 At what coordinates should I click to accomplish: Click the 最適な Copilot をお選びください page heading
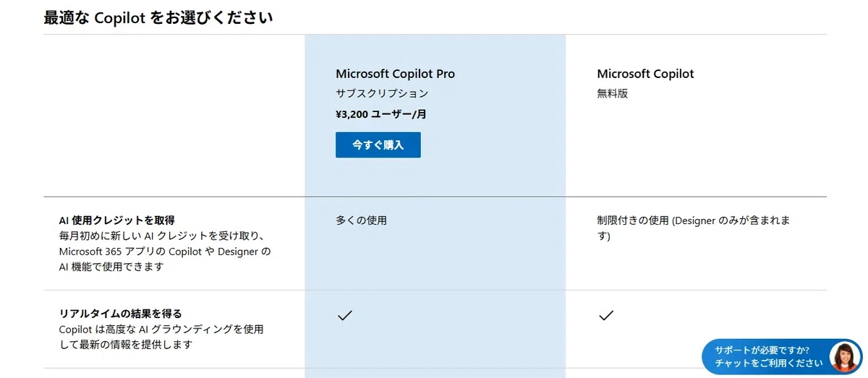coord(158,18)
